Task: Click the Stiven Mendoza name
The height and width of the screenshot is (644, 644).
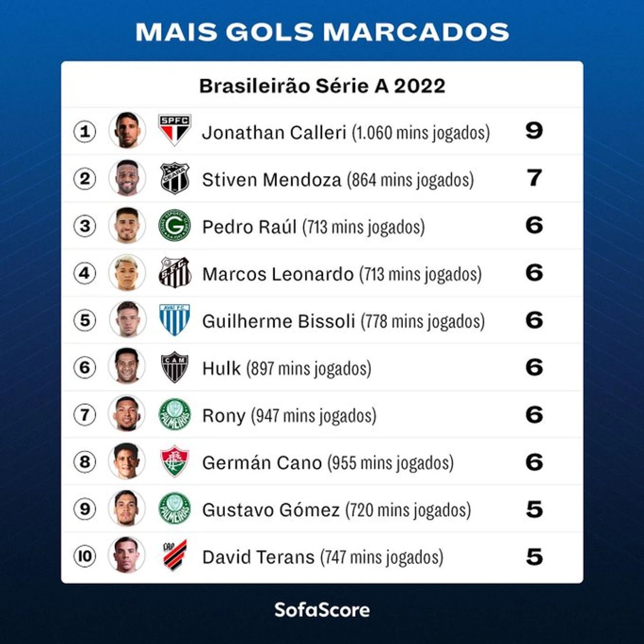Action: tap(271, 180)
